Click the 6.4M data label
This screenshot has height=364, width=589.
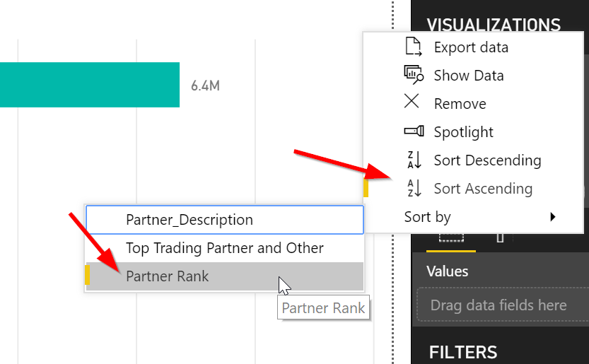click(205, 86)
